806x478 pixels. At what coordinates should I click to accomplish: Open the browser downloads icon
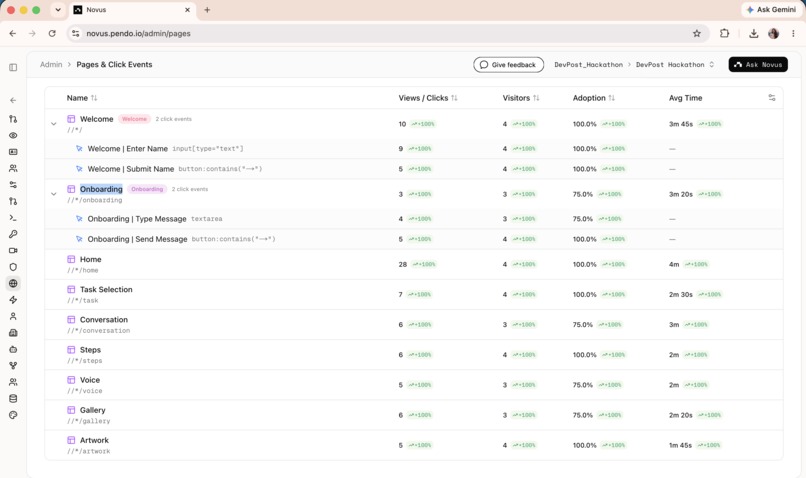(x=754, y=33)
